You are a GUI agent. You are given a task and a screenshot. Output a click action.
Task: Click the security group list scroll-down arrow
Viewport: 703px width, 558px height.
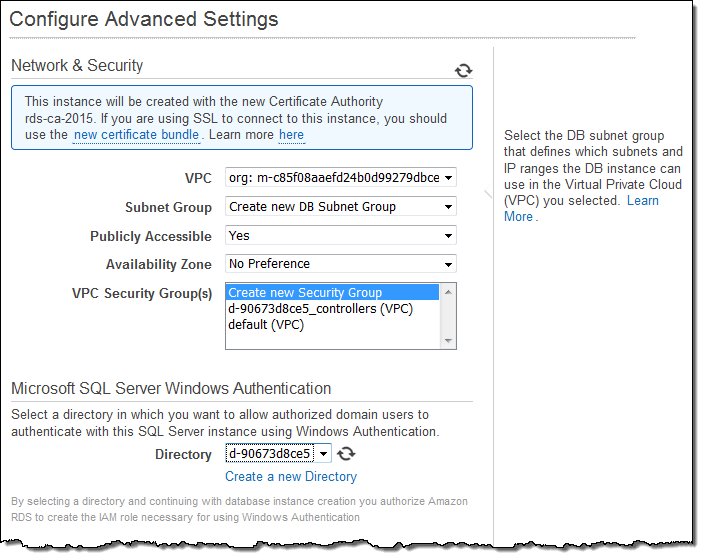coord(448,341)
